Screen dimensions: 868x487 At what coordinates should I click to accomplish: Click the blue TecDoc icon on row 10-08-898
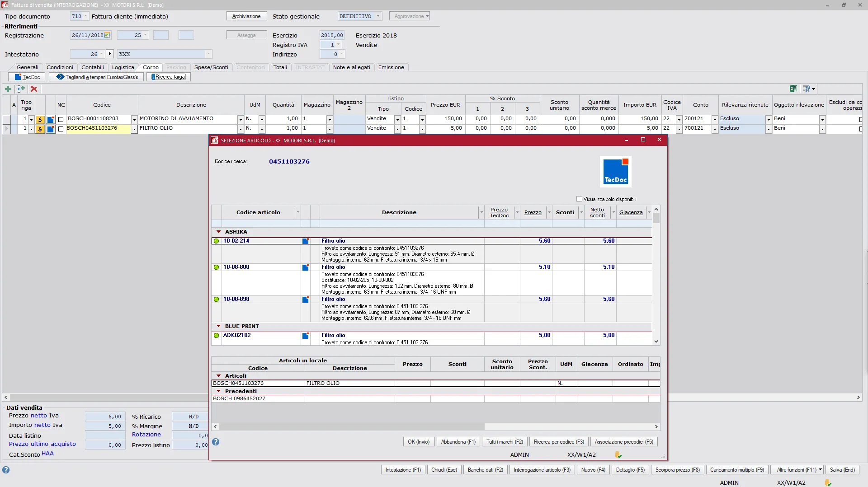[x=306, y=300]
